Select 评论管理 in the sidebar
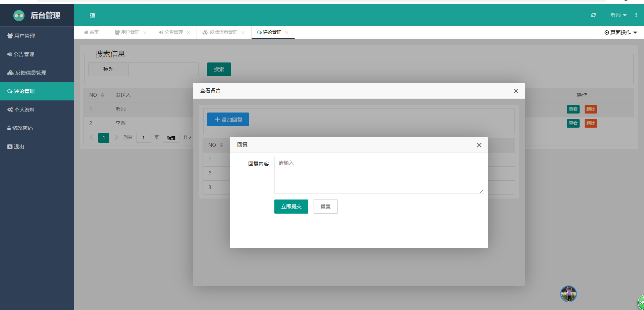The height and width of the screenshot is (310, 644). coord(37,91)
